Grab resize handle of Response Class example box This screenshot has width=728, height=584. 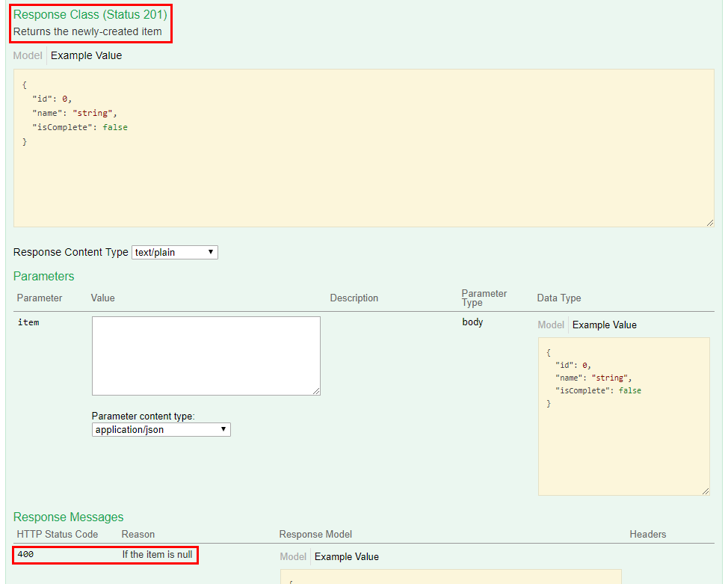(710, 222)
